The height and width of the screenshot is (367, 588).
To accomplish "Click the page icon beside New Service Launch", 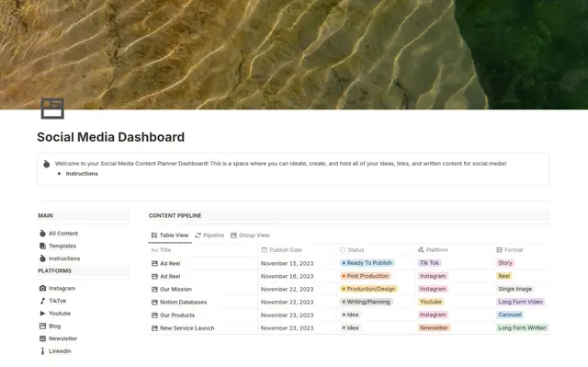I will (x=154, y=328).
